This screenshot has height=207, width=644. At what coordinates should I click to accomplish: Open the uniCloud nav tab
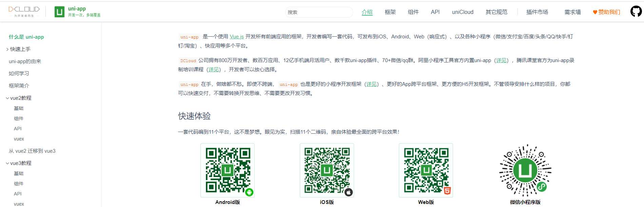(463, 12)
